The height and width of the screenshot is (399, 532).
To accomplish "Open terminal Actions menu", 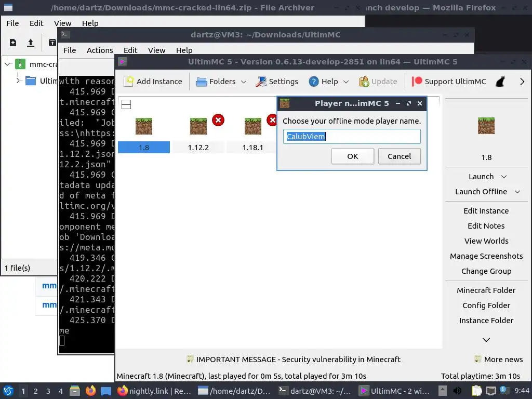I will click(100, 50).
